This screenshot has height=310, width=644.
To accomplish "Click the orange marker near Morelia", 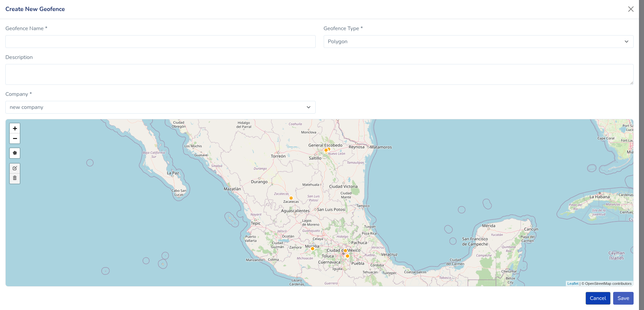I will tap(312, 249).
